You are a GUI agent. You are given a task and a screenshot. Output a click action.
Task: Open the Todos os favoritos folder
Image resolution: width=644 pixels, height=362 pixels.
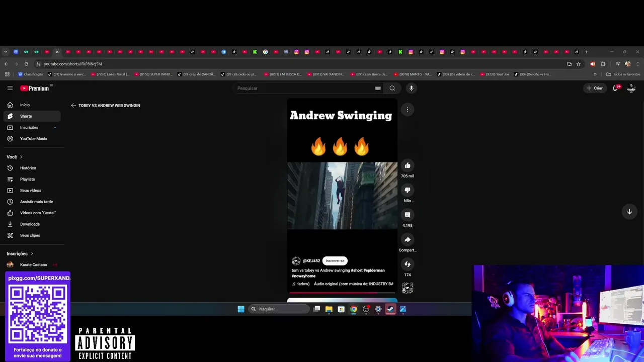click(x=623, y=74)
